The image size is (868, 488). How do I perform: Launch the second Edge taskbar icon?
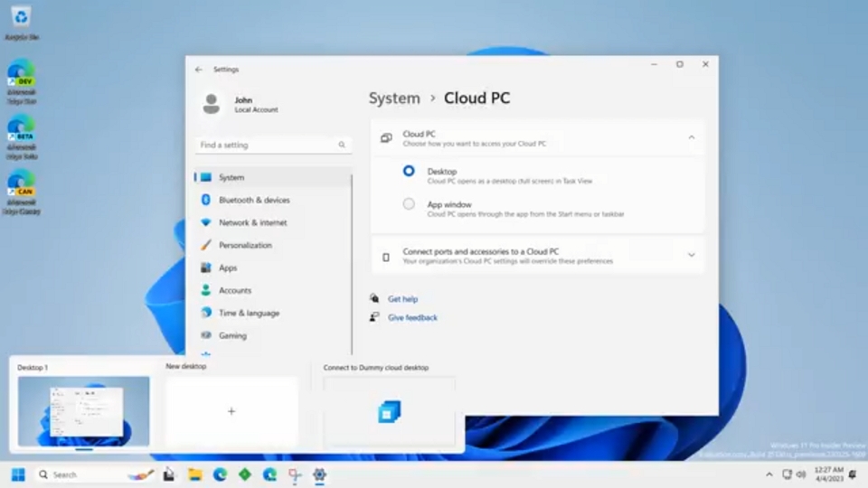(x=269, y=474)
